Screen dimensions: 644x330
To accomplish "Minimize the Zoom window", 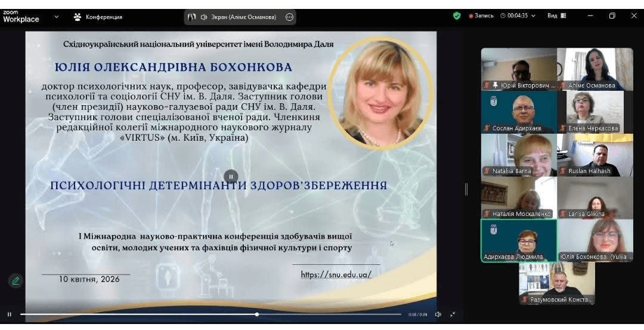I will (x=590, y=16).
